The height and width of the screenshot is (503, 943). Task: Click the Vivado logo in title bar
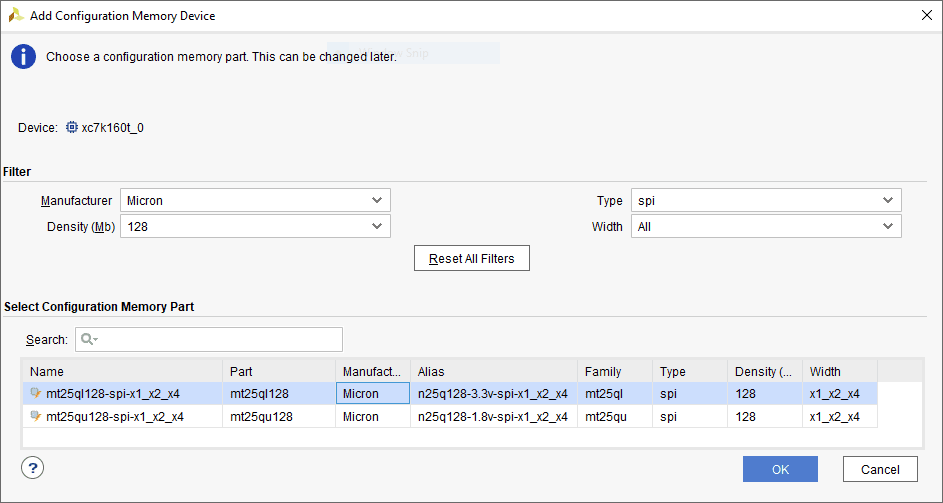[15, 16]
